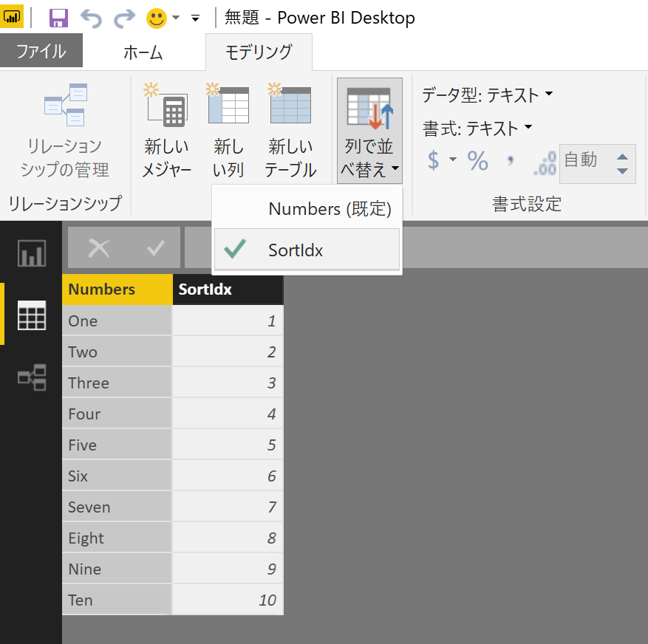Image resolution: width=648 pixels, height=644 pixels.
Task: Save the file with the floppy disk icon
Action: click(x=58, y=18)
